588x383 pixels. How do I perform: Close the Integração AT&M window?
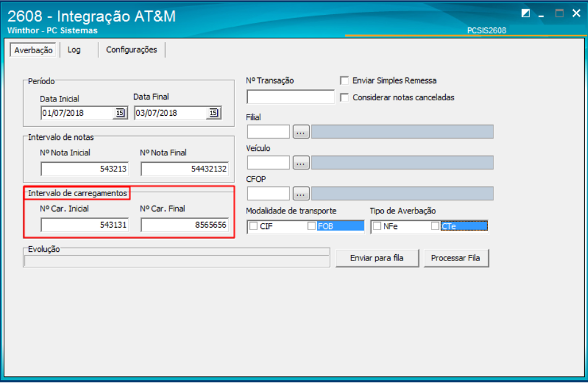[576, 14]
